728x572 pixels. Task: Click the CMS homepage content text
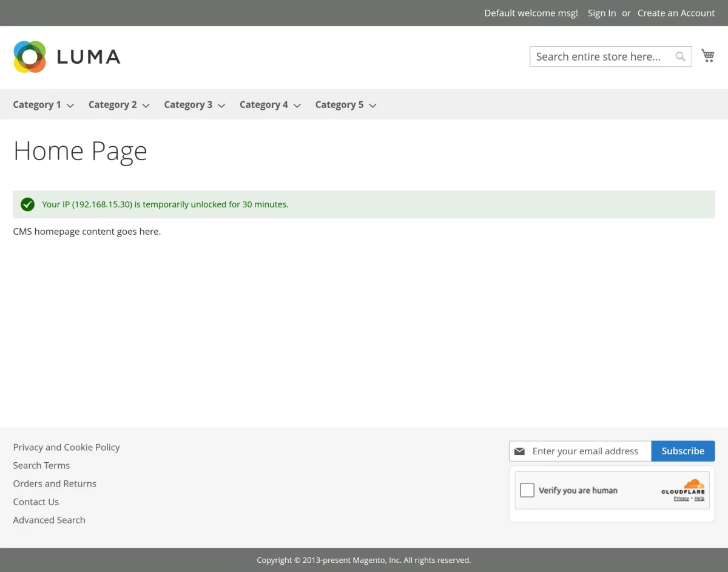click(87, 231)
